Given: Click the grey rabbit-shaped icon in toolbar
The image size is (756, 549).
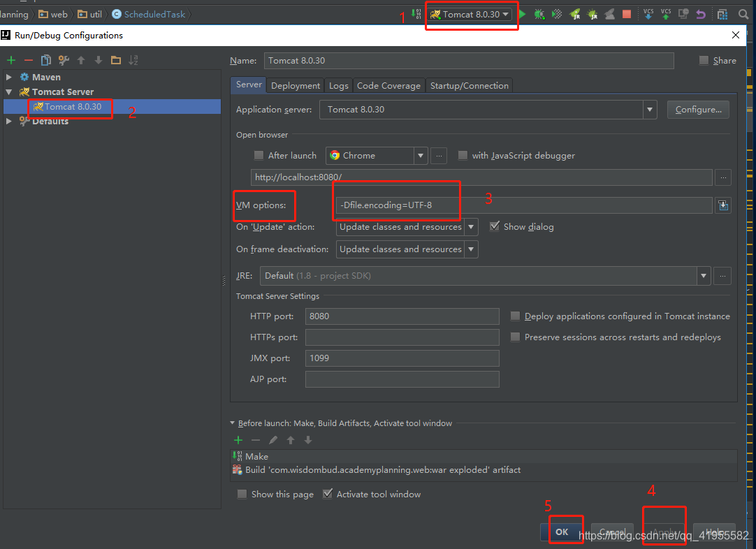Looking at the screenshot, I should pyautogui.click(x=609, y=15).
